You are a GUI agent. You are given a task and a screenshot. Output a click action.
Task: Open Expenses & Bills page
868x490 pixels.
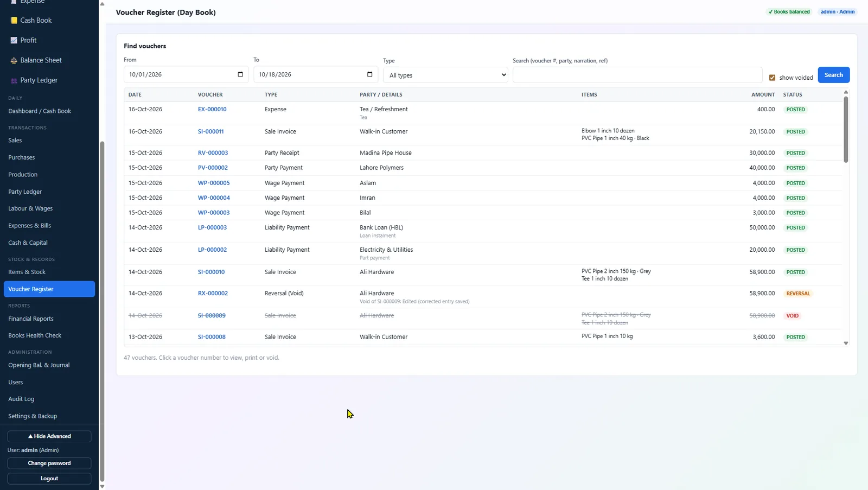point(30,226)
